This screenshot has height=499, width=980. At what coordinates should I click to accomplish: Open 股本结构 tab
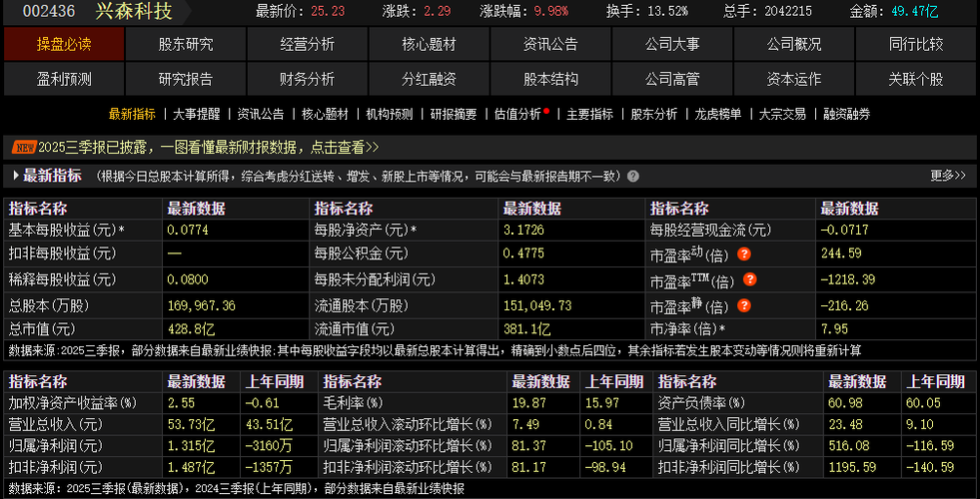550,79
